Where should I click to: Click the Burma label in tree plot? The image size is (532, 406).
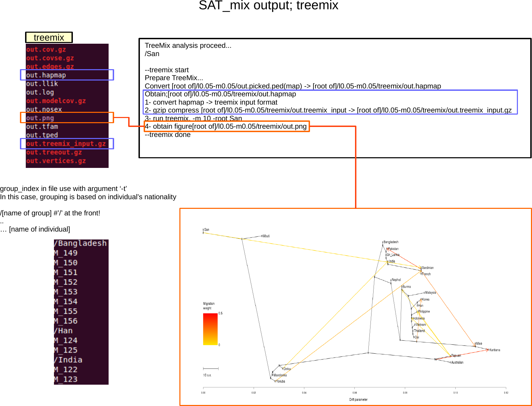(x=407, y=287)
